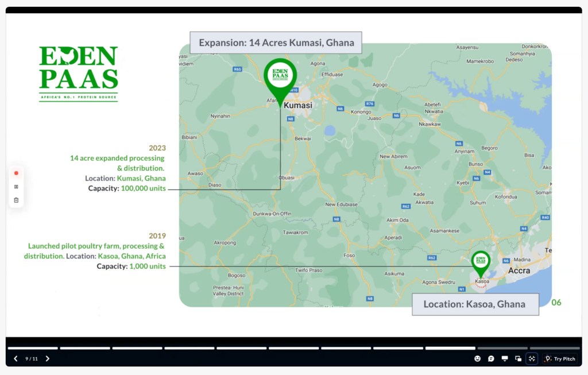Click the Kasoa map pin marker

click(x=481, y=262)
